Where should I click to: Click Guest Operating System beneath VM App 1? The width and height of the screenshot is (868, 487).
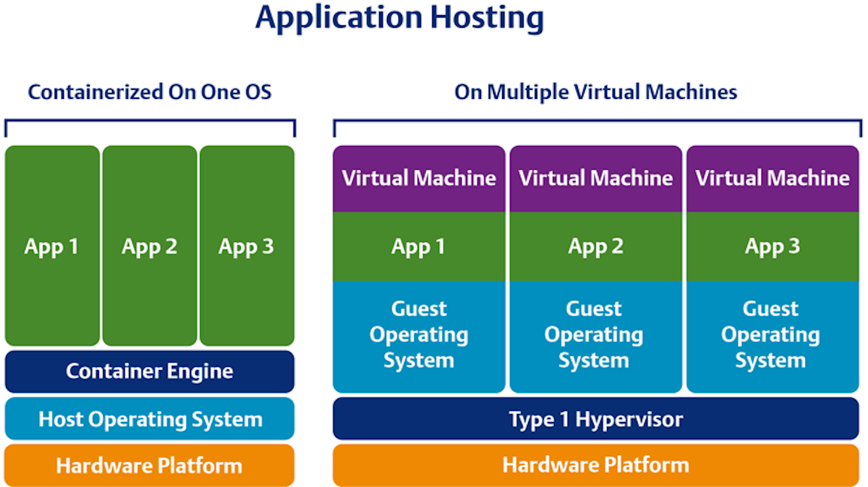coord(419,335)
